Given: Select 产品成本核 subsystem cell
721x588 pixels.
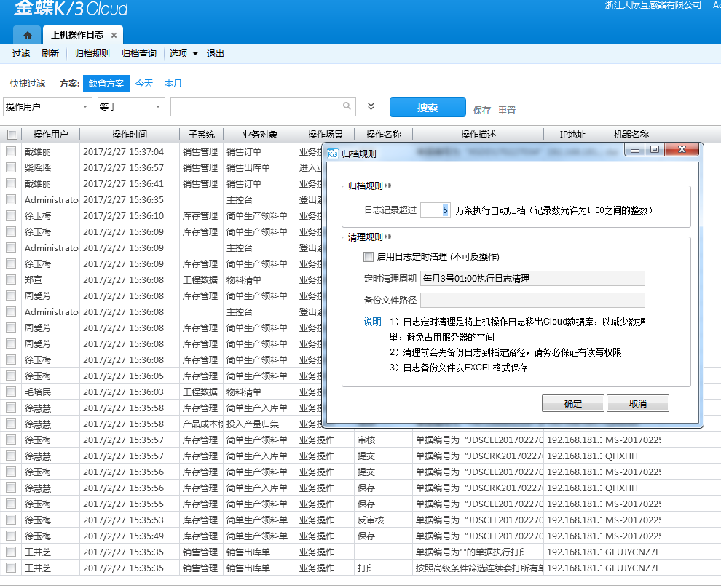Looking at the screenshot, I should tap(202, 424).
